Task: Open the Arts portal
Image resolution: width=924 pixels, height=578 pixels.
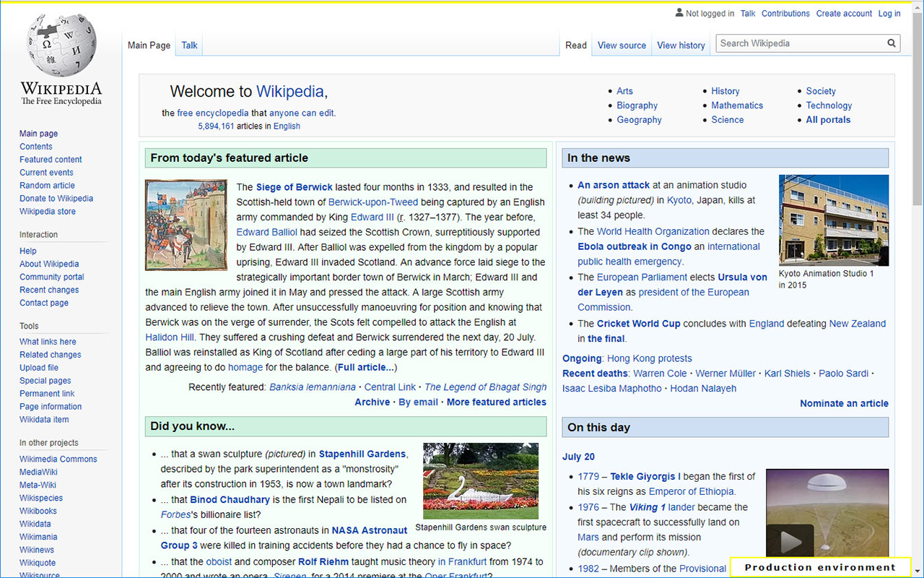Action: (x=624, y=91)
